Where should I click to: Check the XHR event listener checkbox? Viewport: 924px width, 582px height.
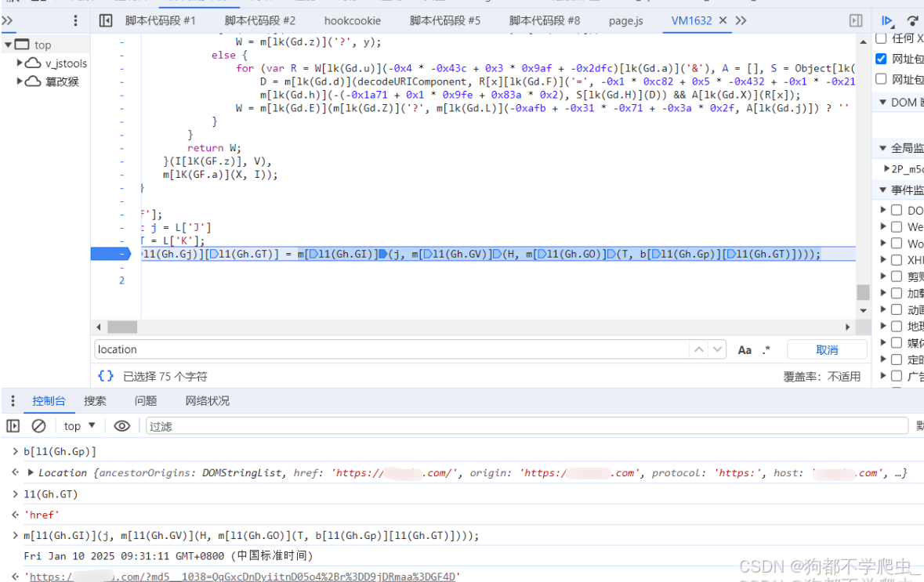click(x=897, y=259)
